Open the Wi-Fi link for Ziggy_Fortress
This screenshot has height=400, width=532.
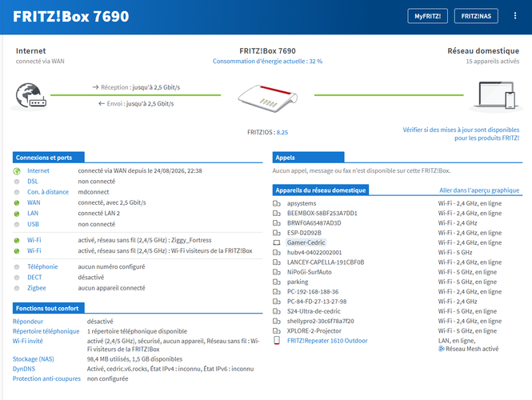click(34, 240)
